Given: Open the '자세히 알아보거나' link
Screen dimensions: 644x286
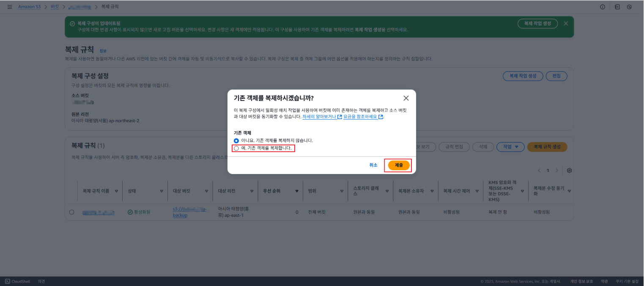Looking at the screenshot, I should click(319, 117).
